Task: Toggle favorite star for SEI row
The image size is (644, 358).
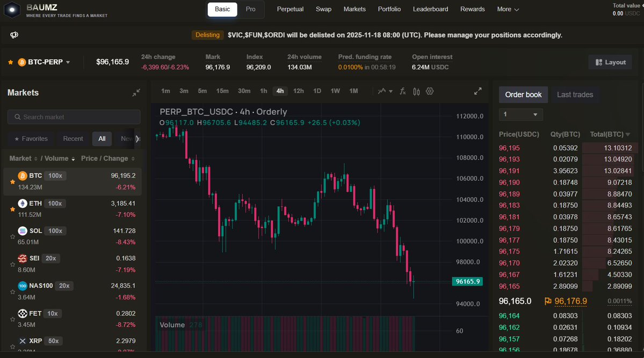Action: [x=12, y=264]
